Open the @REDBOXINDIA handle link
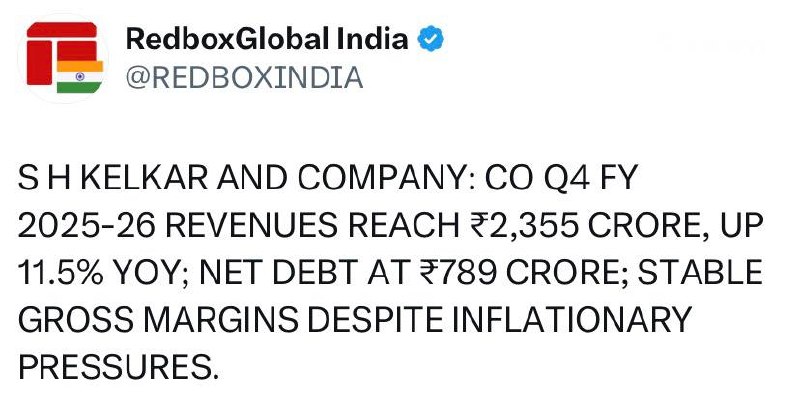Screen dimensions: 800x407 (244, 77)
